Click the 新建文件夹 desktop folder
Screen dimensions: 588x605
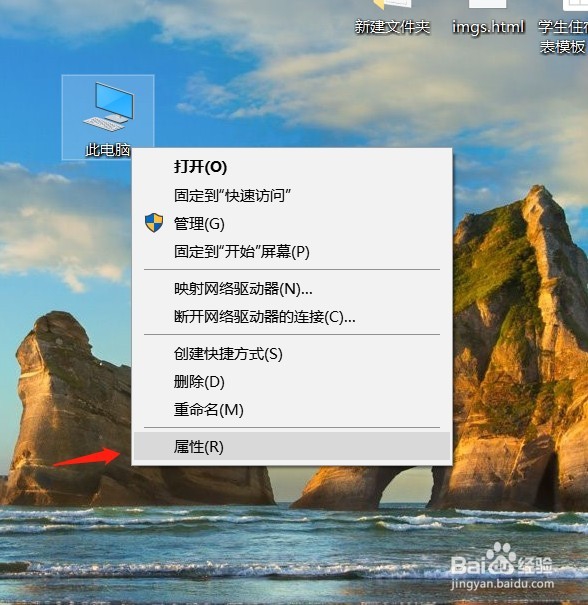[392, 18]
